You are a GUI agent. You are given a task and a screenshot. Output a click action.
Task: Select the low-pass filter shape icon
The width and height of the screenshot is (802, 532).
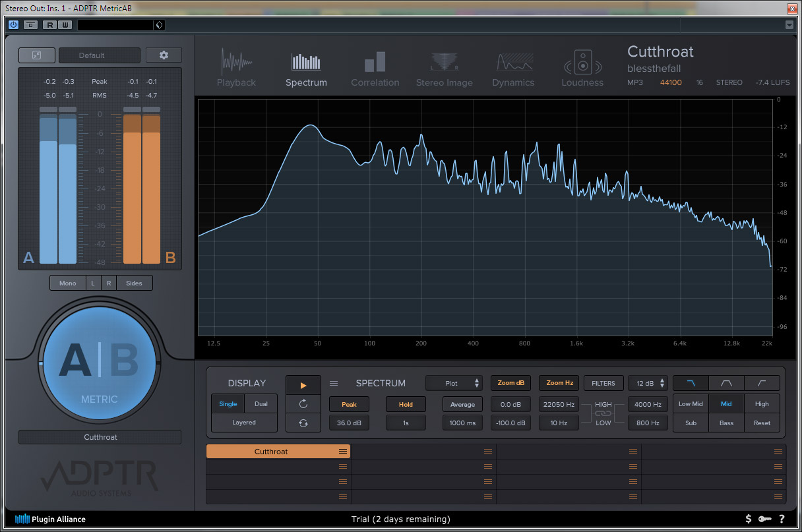pyautogui.click(x=691, y=383)
